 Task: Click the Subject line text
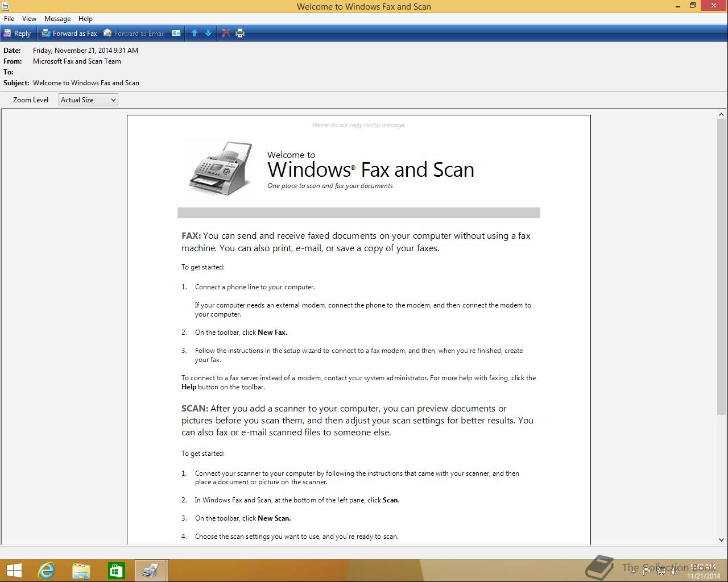click(x=86, y=83)
